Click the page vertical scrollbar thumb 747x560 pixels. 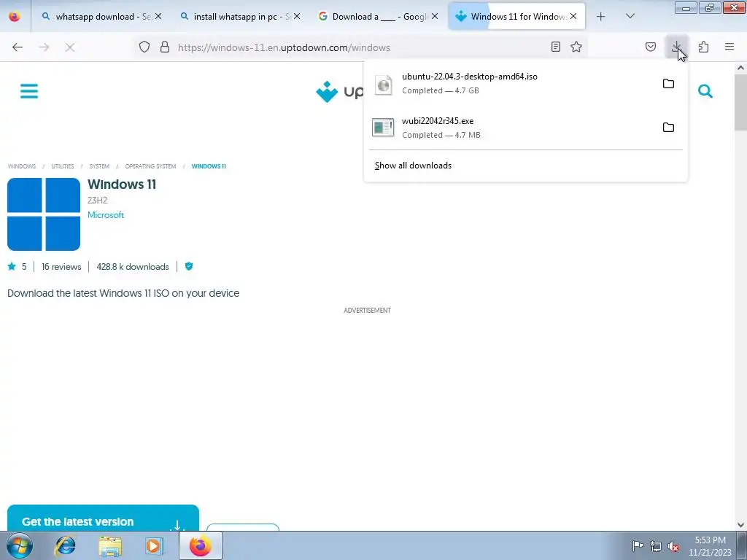740,102
